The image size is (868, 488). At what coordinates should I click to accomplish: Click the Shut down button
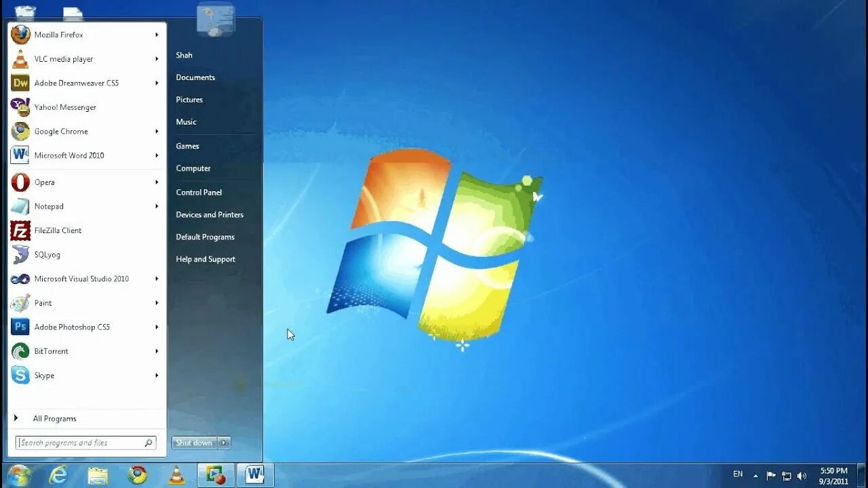tap(194, 443)
